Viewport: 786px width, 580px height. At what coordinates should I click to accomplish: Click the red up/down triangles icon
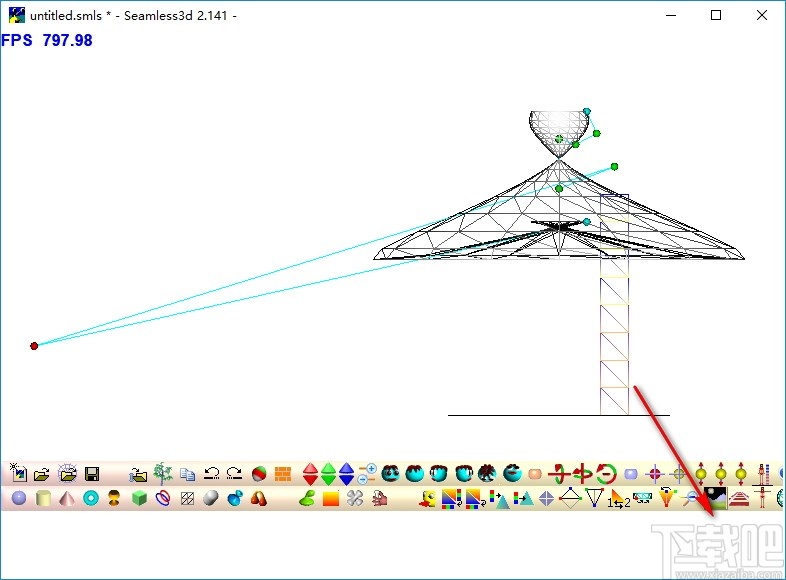pyautogui.click(x=310, y=474)
